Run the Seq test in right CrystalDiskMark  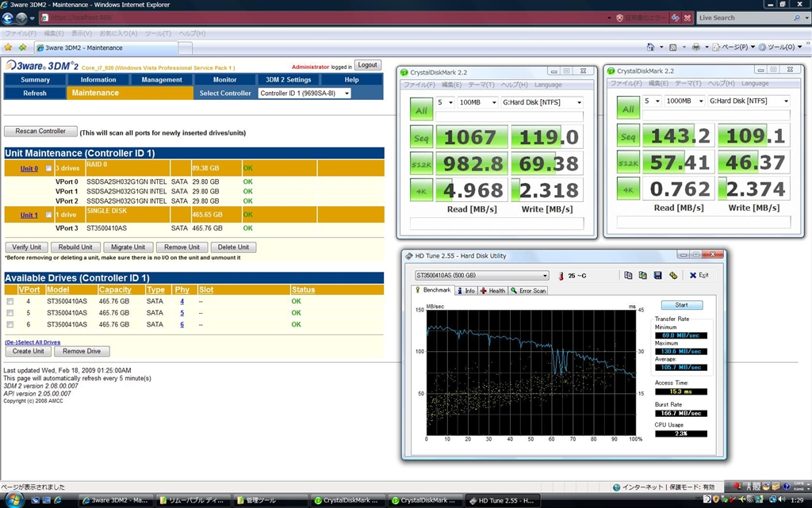(x=628, y=138)
